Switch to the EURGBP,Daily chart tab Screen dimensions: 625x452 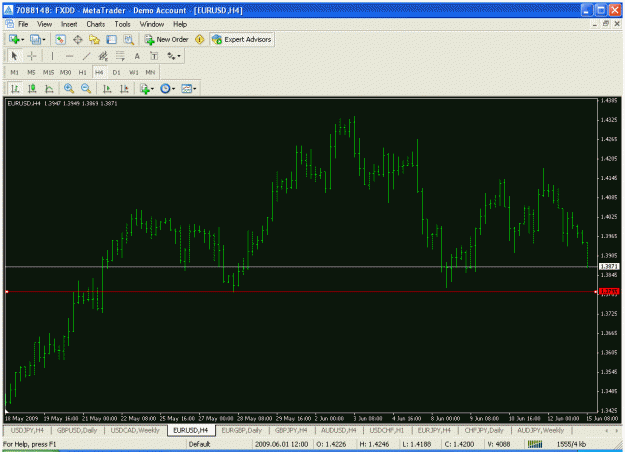242,430
